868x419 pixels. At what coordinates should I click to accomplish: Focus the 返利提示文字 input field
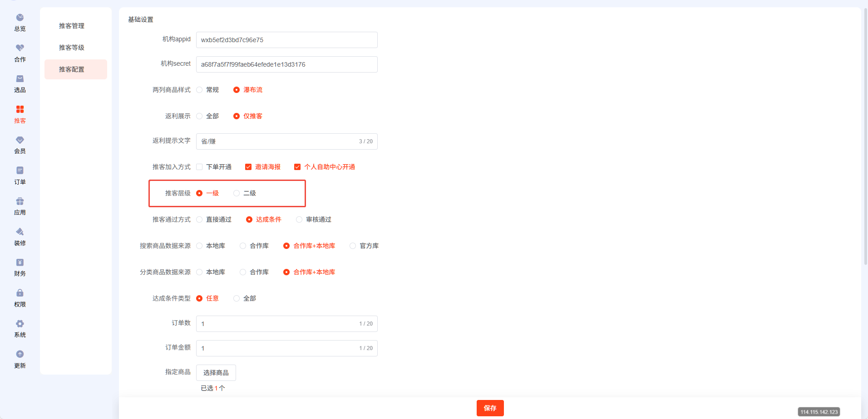pyautogui.click(x=277, y=141)
